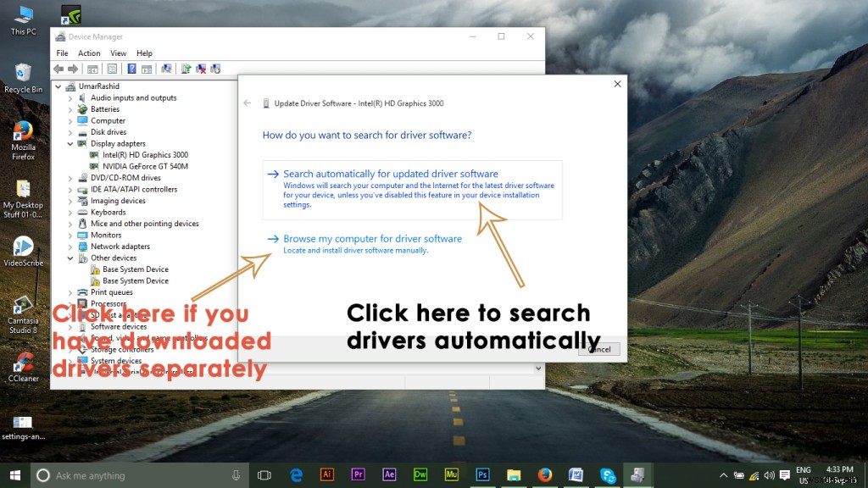The height and width of the screenshot is (488, 868).
Task: Open the View menu
Action: [x=118, y=53]
